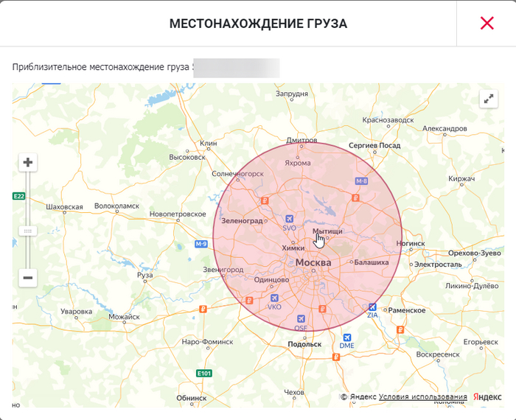
Task: Expand the map to fullscreen
Action: pyautogui.click(x=489, y=99)
